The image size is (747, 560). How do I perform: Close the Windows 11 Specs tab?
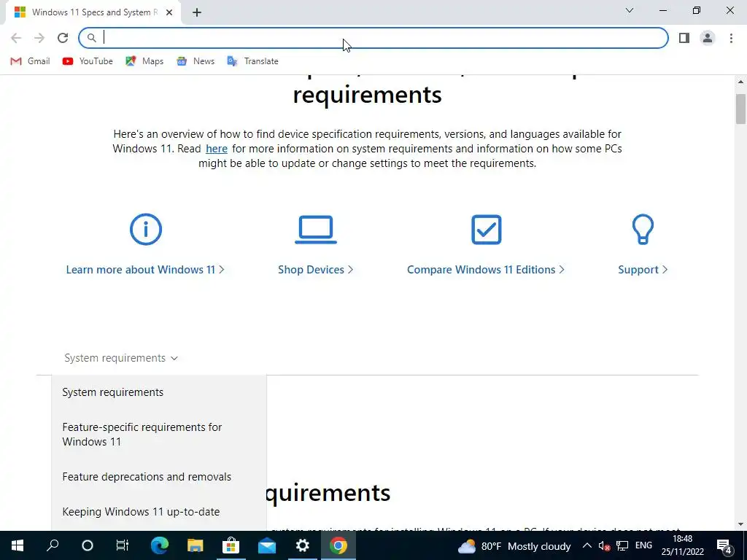click(169, 12)
